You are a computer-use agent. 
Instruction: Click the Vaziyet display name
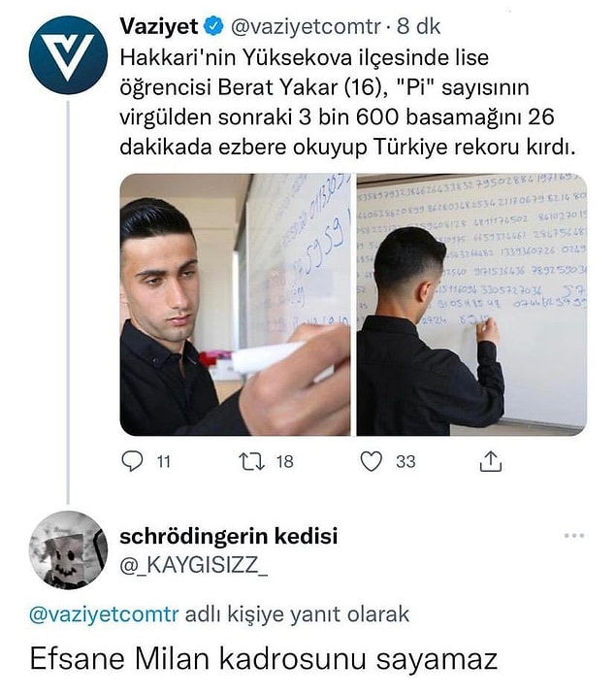tap(159, 26)
